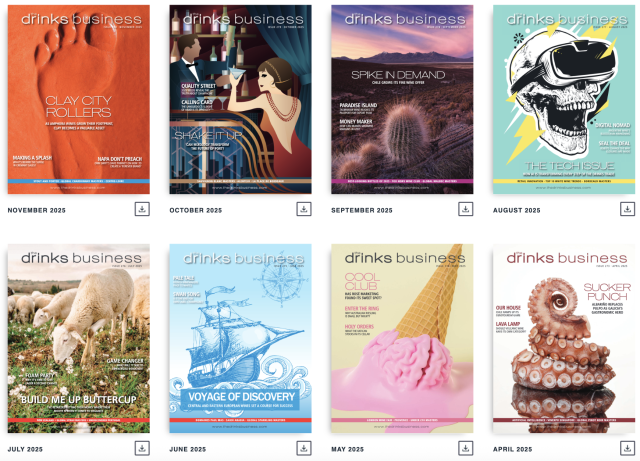
Task: Click the APRIL 2025 issue title
Action: [513, 449]
